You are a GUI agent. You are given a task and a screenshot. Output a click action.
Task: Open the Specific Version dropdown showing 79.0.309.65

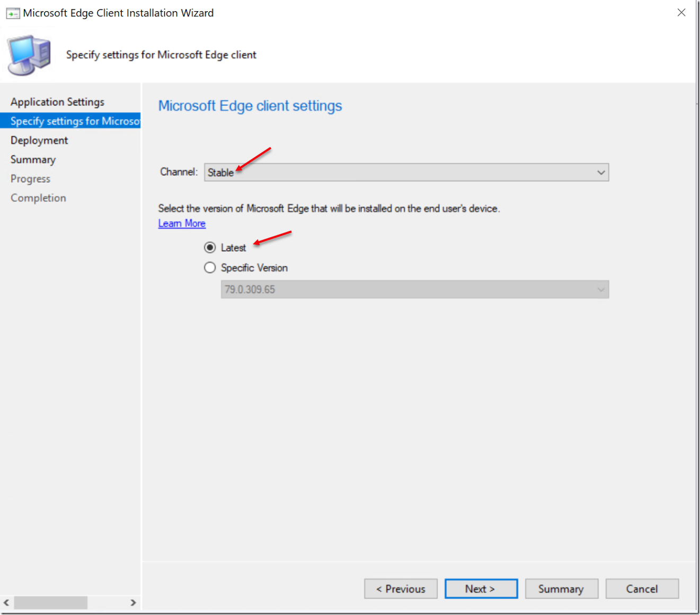[600, 289]
